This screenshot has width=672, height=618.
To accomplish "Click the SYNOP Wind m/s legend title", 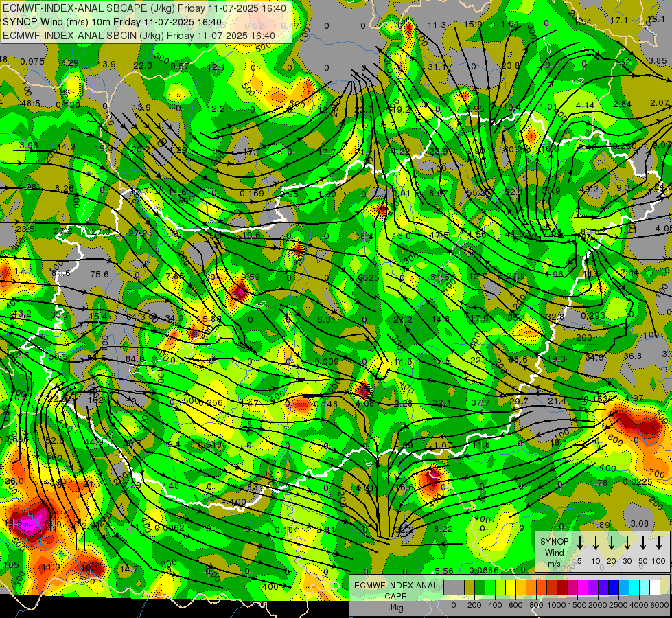I will pos(554,552).
